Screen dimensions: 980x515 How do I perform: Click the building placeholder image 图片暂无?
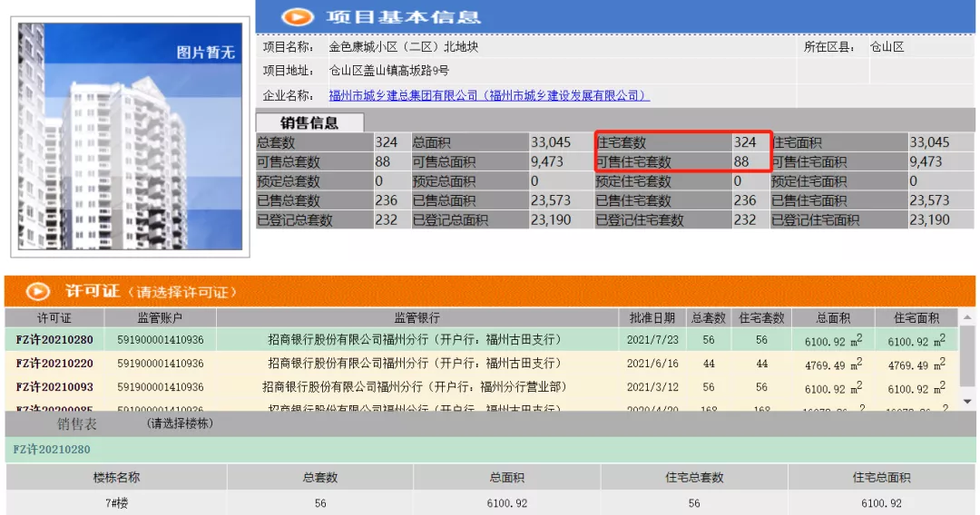click(130, 137)
